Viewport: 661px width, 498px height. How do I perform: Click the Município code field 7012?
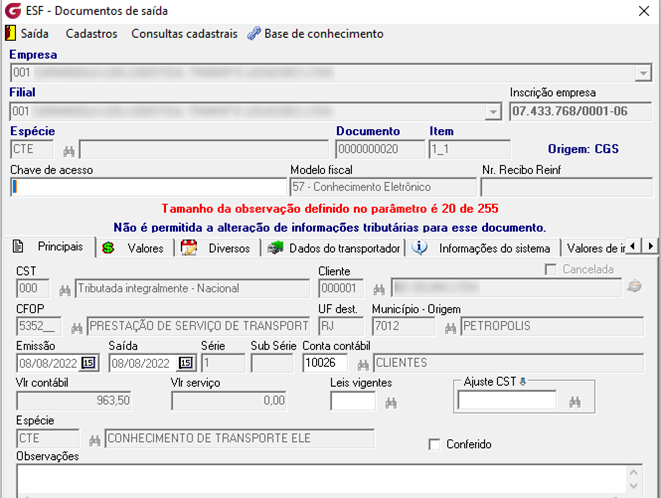coord(403,326)
